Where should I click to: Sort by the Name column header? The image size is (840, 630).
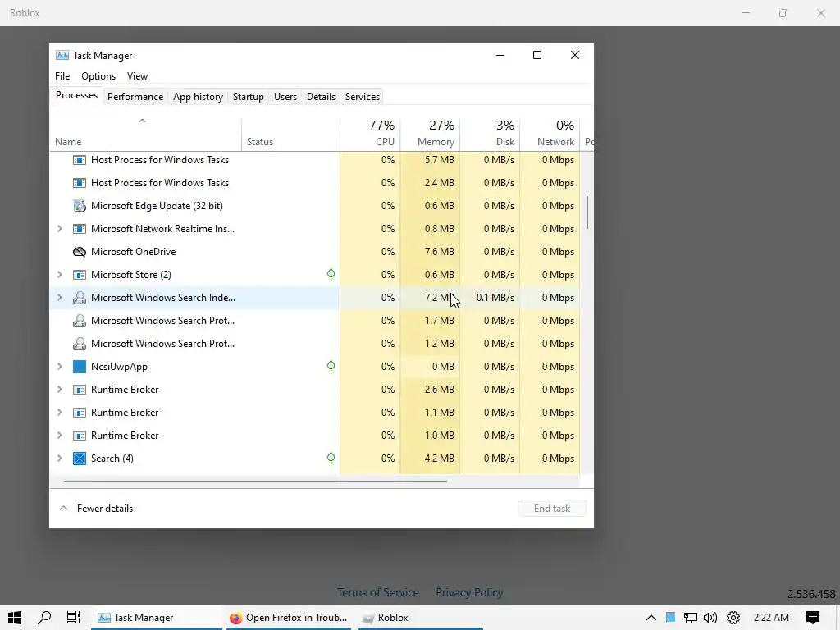pyautogui.click(x=146, y=134)
